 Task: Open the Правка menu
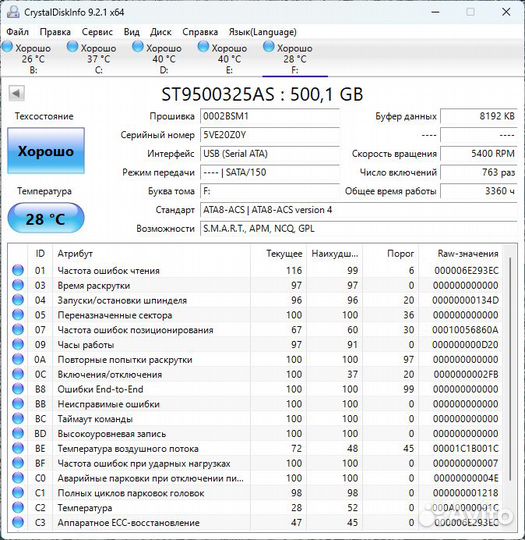(x=55, y=32)
